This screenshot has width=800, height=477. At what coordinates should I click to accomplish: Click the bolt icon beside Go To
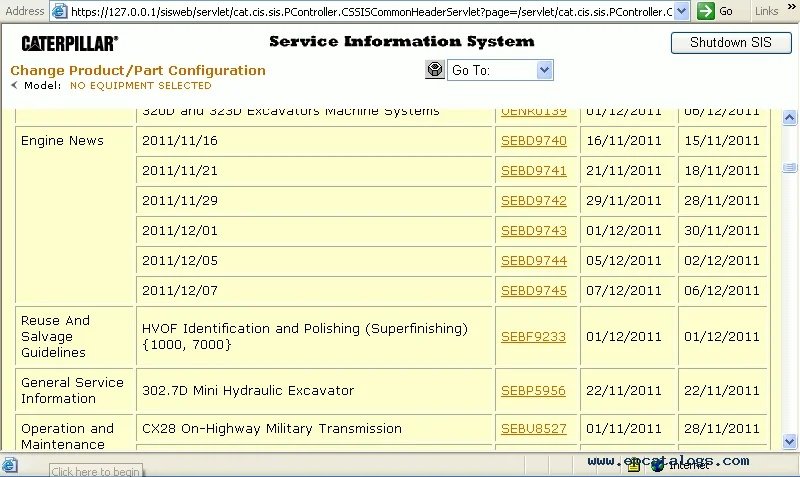[435, 70]
